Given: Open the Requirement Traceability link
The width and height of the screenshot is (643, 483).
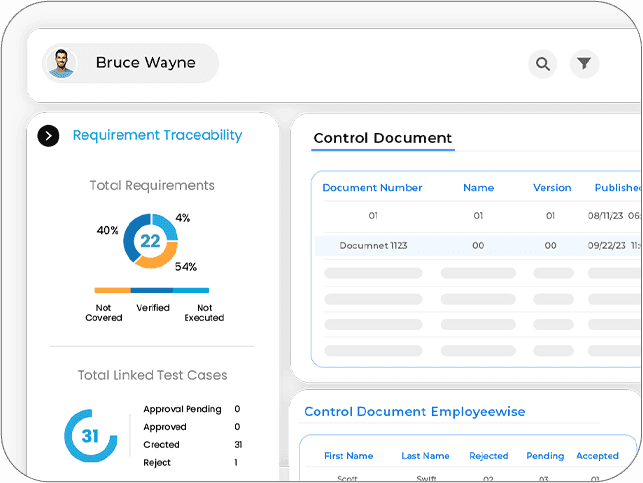Looking at the screenshot, I should (157, 135).
